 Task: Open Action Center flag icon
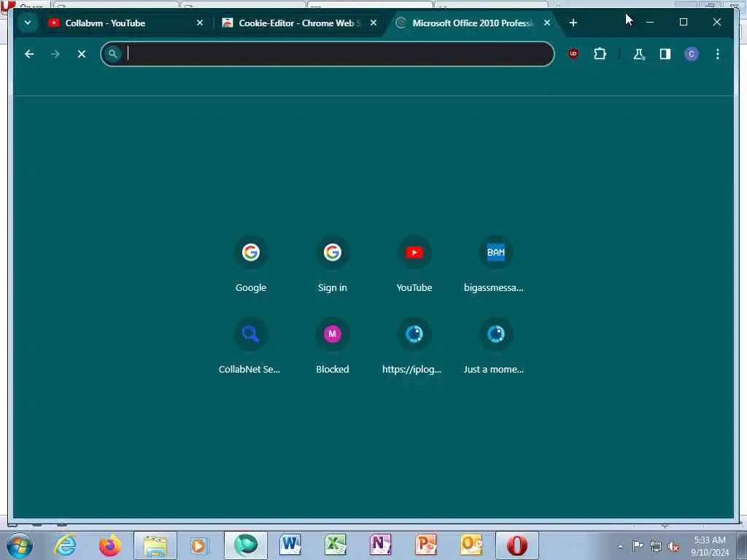[x=638, y=546]
